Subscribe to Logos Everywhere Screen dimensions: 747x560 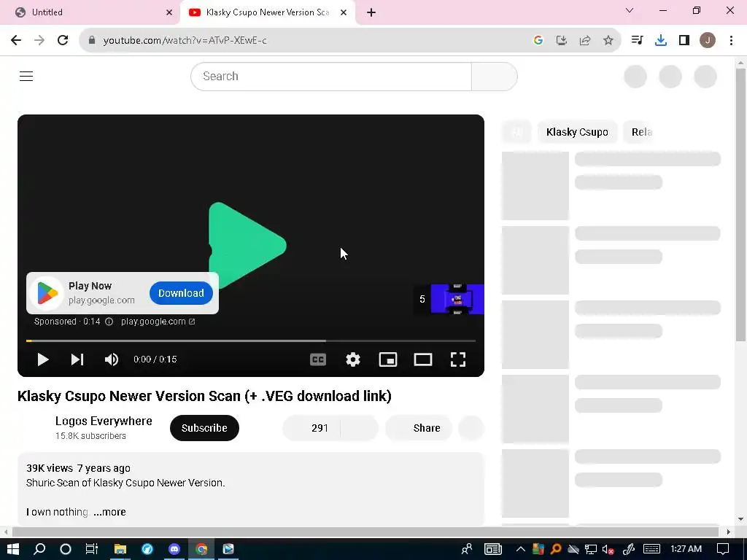tap(204, 428)
